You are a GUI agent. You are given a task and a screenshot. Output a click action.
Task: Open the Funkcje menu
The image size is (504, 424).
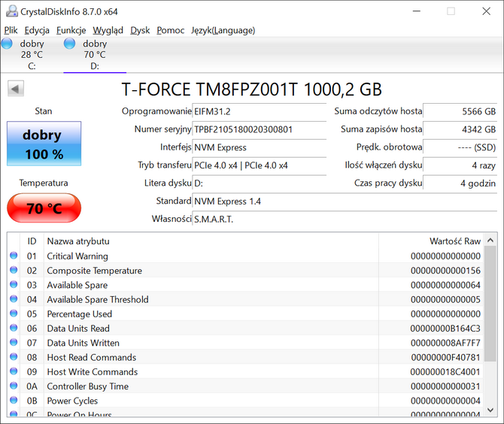pos(71,30)
